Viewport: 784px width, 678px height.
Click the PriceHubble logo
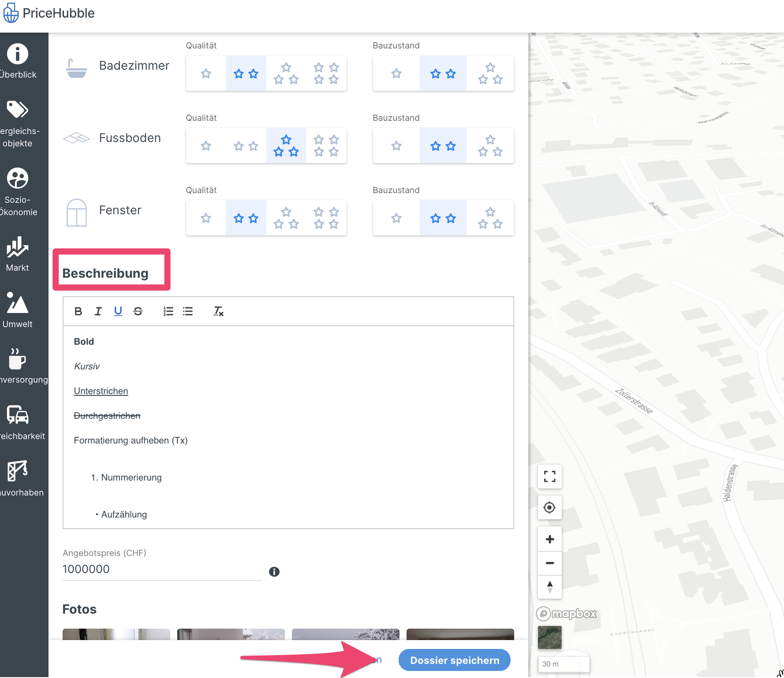[x=49, y=13]
